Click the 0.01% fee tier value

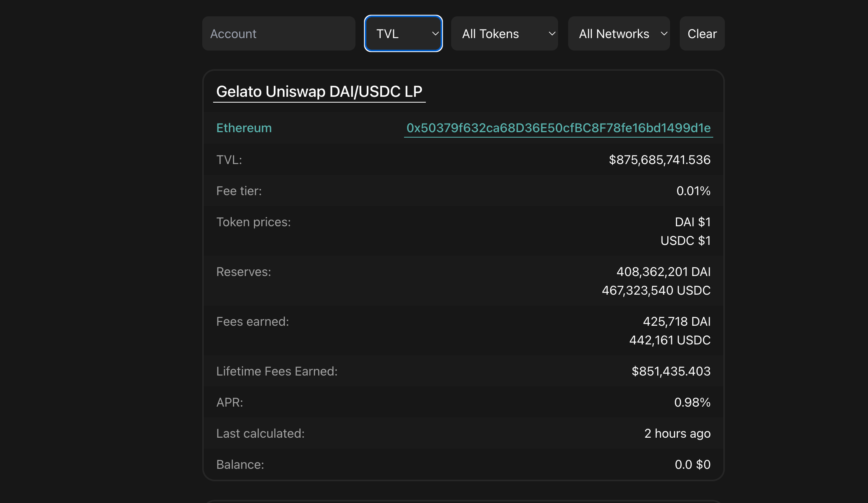(693, 191)
